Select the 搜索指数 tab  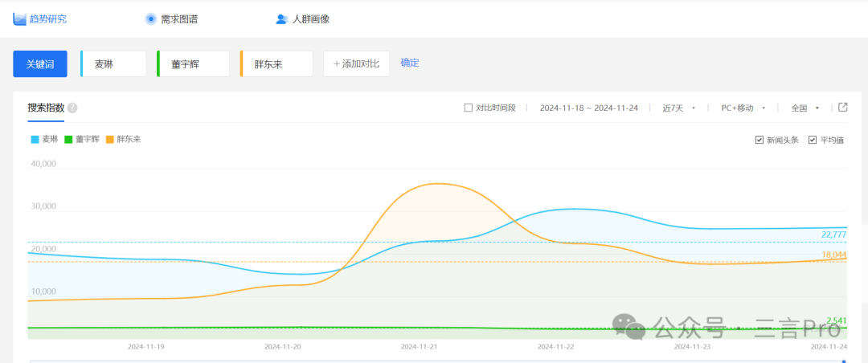click(x=46, y=108)
